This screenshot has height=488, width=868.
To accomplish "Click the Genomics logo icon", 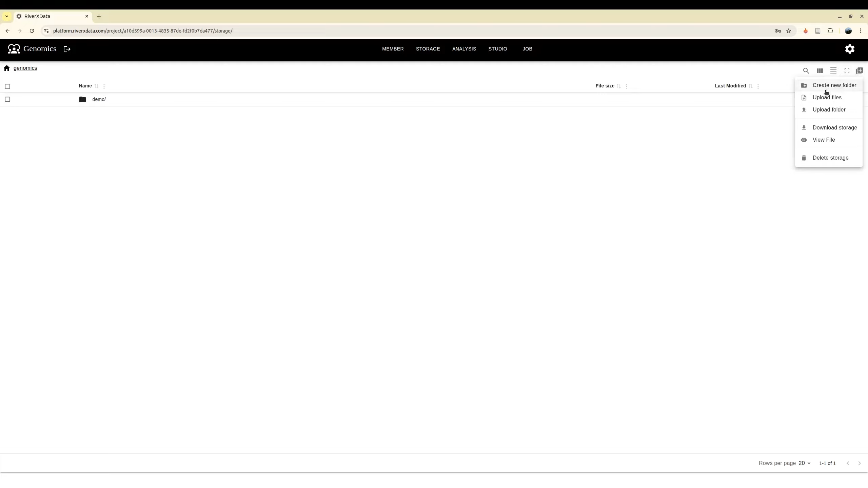I will pyautogui.click(x=14, y=48).
